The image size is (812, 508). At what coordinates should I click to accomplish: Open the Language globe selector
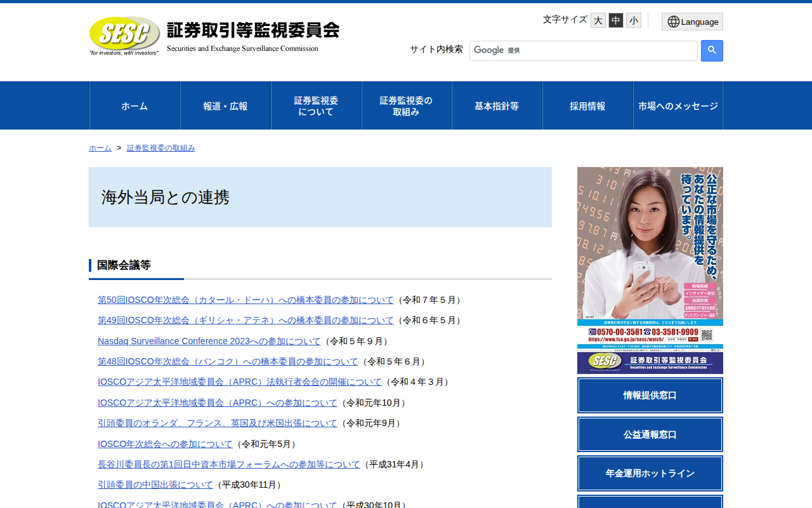tap(692, 21)
